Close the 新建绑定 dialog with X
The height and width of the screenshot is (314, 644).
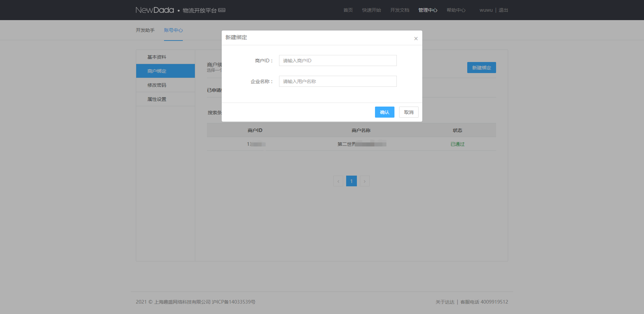416,39
